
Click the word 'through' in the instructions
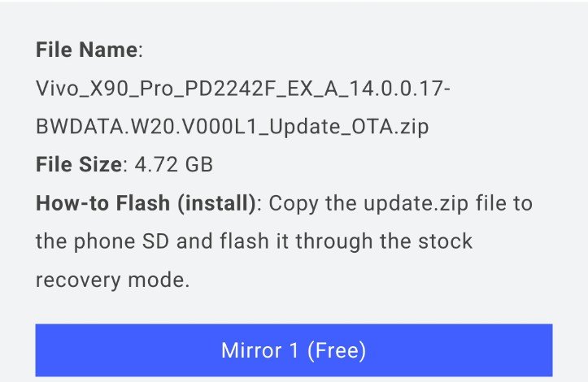(321, 241)
